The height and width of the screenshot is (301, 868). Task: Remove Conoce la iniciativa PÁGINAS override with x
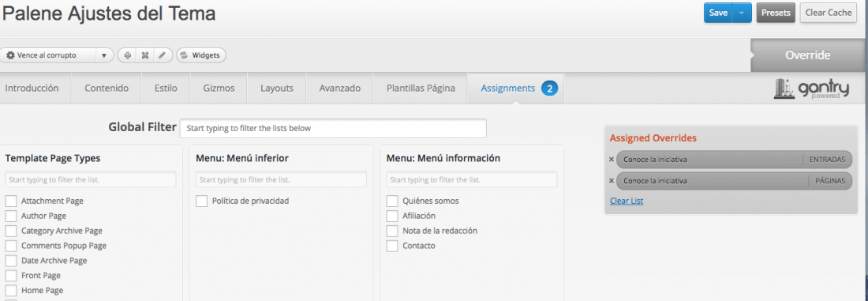click(612, 181)
